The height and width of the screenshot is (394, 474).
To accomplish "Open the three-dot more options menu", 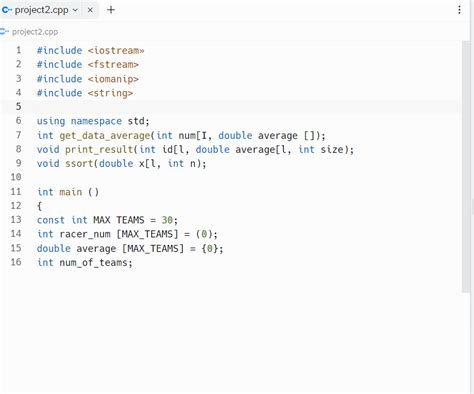I will [459, 10].
